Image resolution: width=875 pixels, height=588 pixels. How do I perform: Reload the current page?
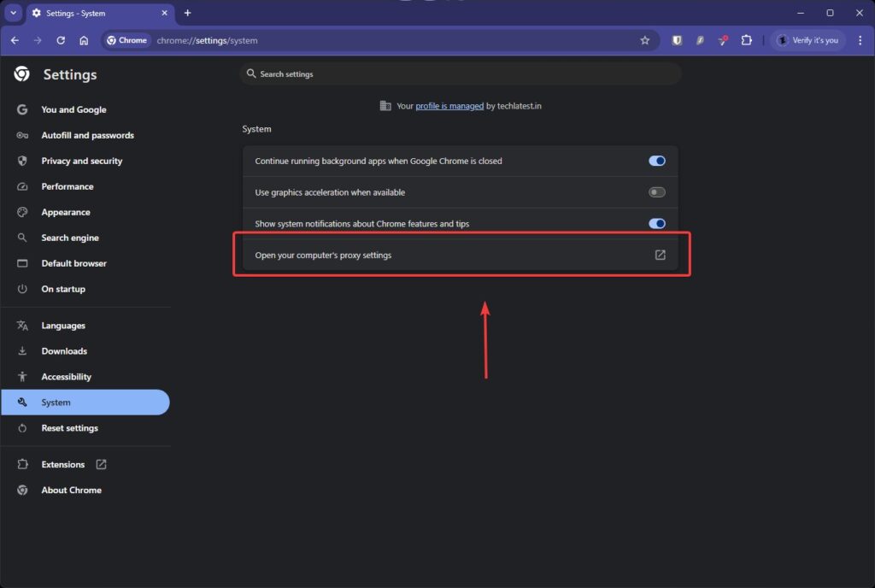tap(61, 40)
